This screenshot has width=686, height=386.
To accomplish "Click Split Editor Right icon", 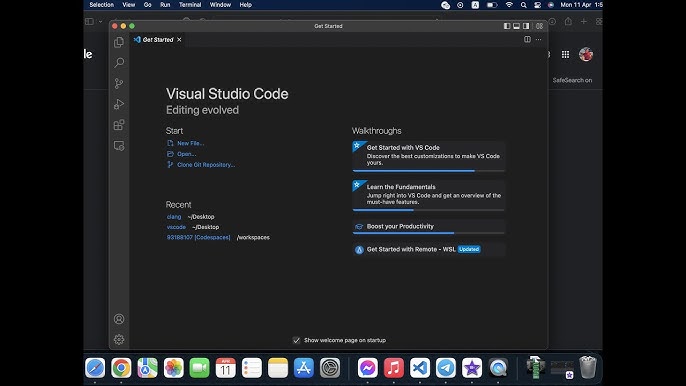I will click(527, 39).
